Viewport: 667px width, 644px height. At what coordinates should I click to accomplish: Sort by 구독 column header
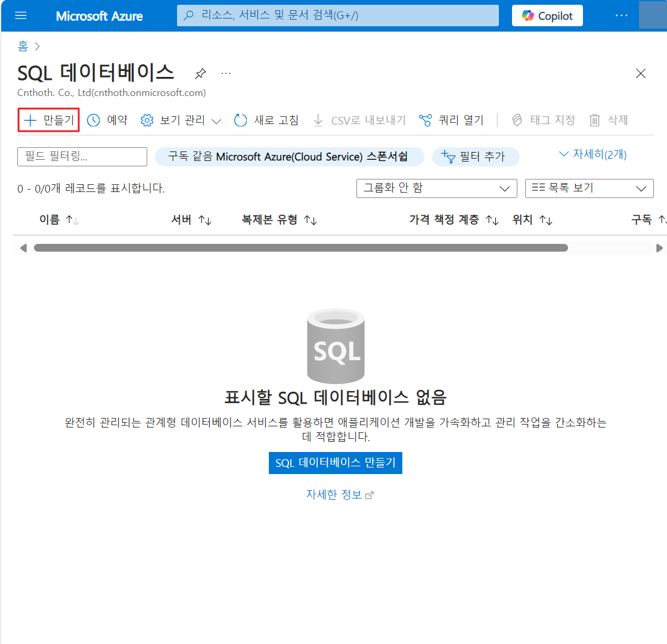pos(648,219)
